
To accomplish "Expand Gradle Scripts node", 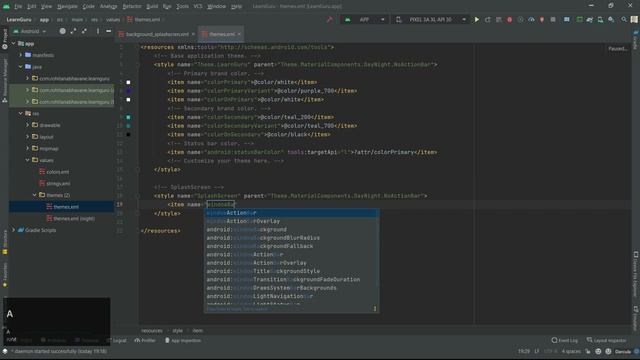I will [13, 230].
